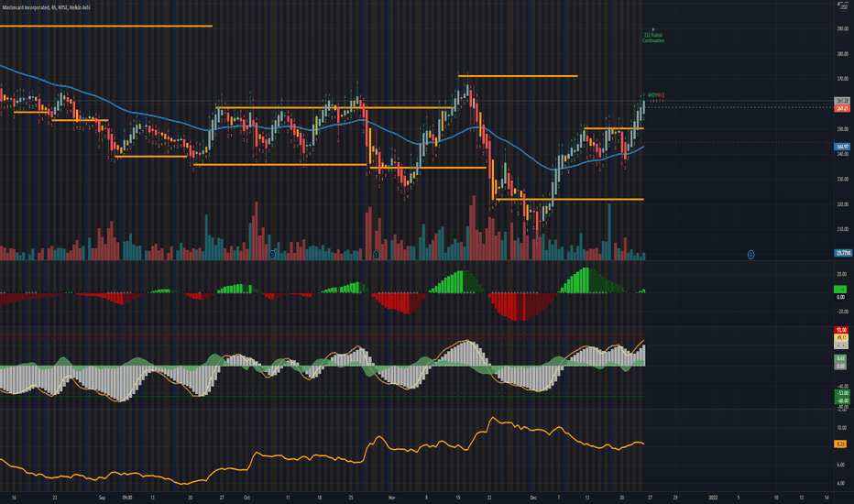This screenshot has height=504, width=854.
Task: Click the Oct label on time axis
Action: click(246, 498)
